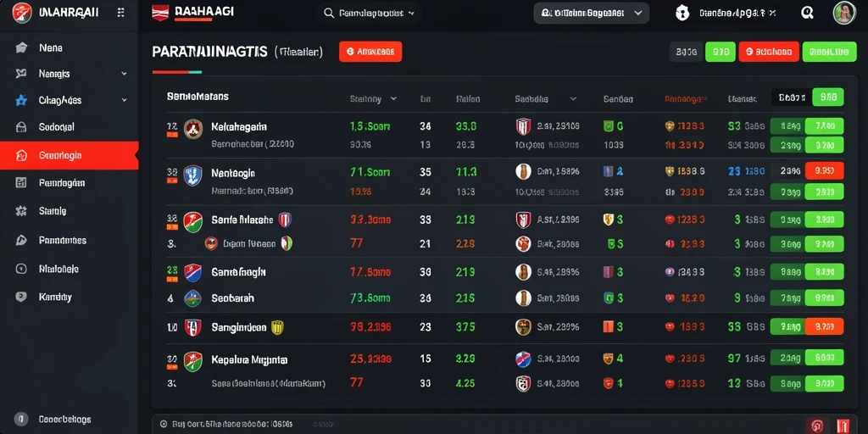Toggle the orange odds button in Sanginidsaa row
868x434 pixels.
tap(824, 326)
